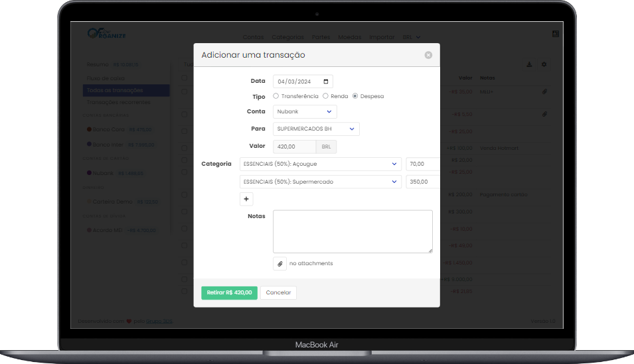Click the paperclip attachment button under Notas
This screenshot has height=364, width=634.
pos(279,263)
